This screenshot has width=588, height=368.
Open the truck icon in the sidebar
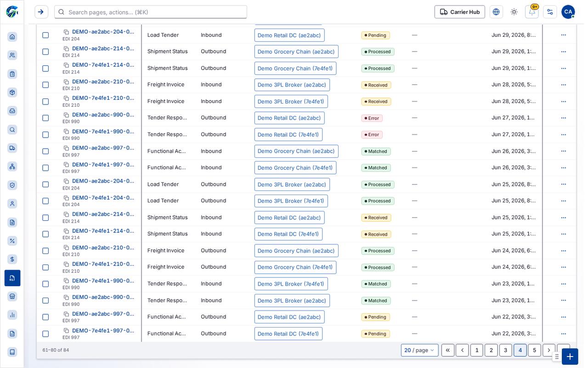coord(12,148)
